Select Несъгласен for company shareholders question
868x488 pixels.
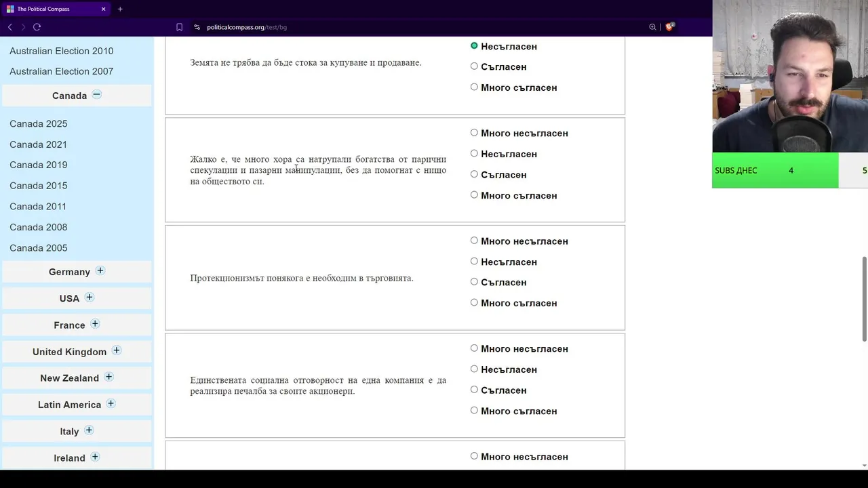click(x=474, y=369)
